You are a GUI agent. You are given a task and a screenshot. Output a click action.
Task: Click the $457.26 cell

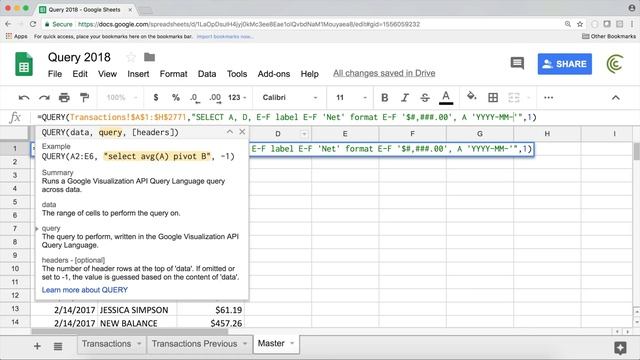pos(211,323)
